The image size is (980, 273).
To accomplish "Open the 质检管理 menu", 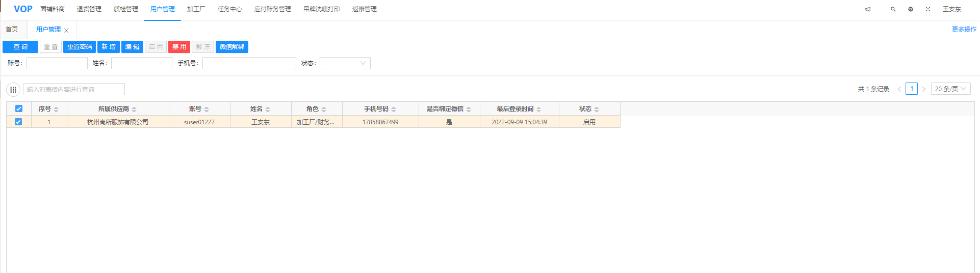I will (126, 9).
